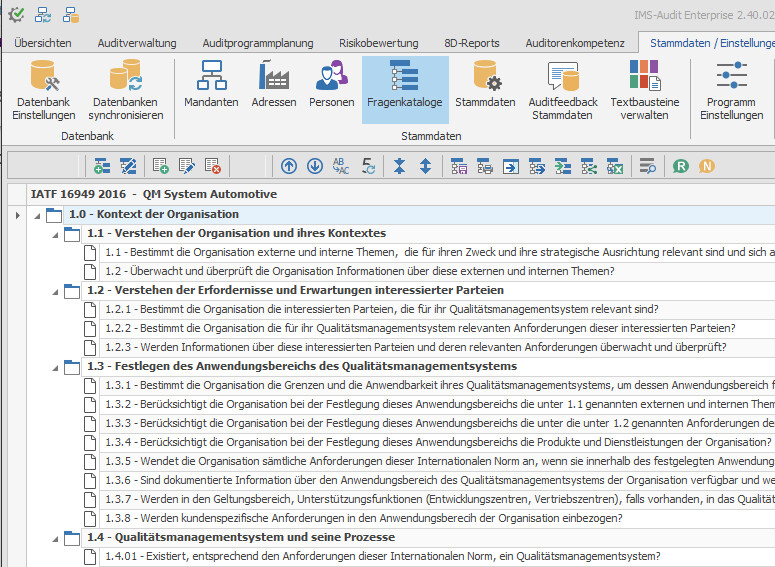
Task: Collapse the 1.0 Kontext der Organisation node
Action: [x=37, y=216]
